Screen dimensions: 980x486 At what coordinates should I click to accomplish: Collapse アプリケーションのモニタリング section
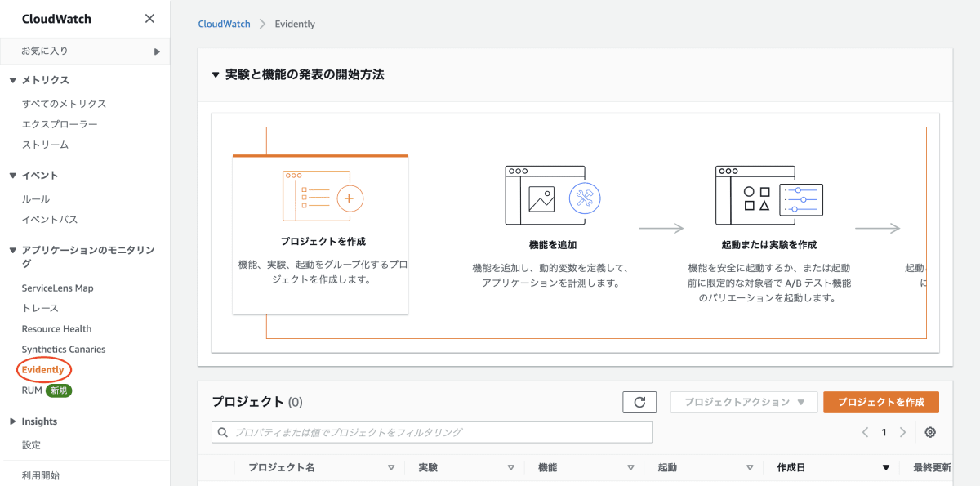pyautogui.click(x=13, y=251)
